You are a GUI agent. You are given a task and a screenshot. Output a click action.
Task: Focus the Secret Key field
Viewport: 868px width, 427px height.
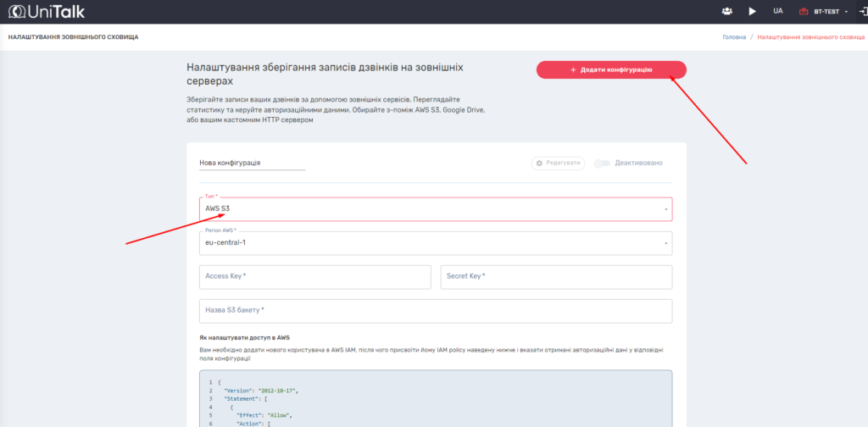pyautogui.click(x=556, y=276)
